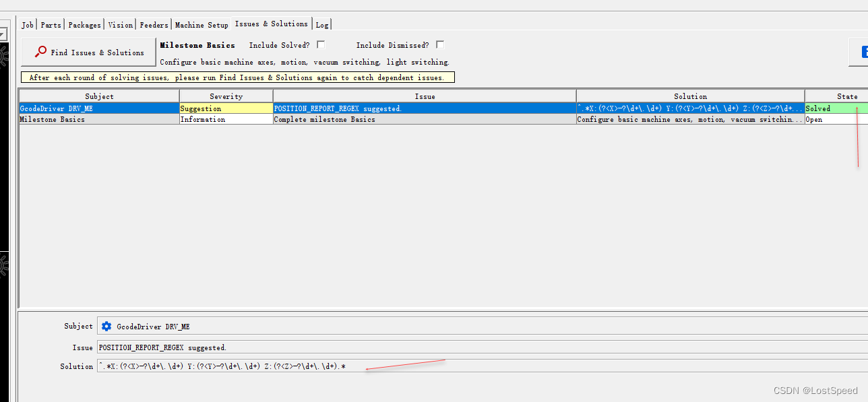Open the Vision tab
This screenshot has width=868, height=402.
click(x=120, y=24)
